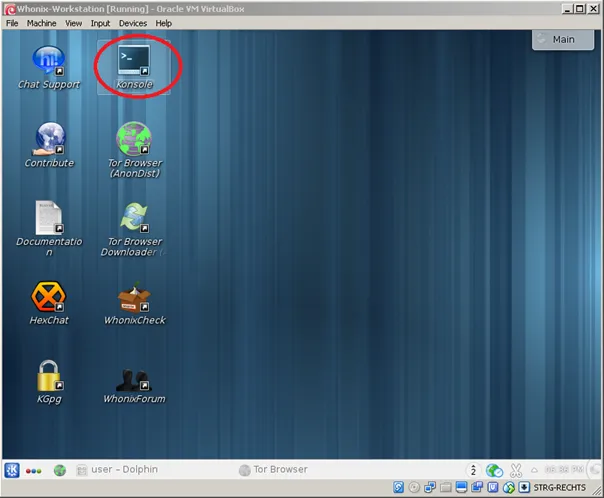Click the VirtualBox video capture status icon
The width and height of the screenshot is (604, 498).
[477, 488]
